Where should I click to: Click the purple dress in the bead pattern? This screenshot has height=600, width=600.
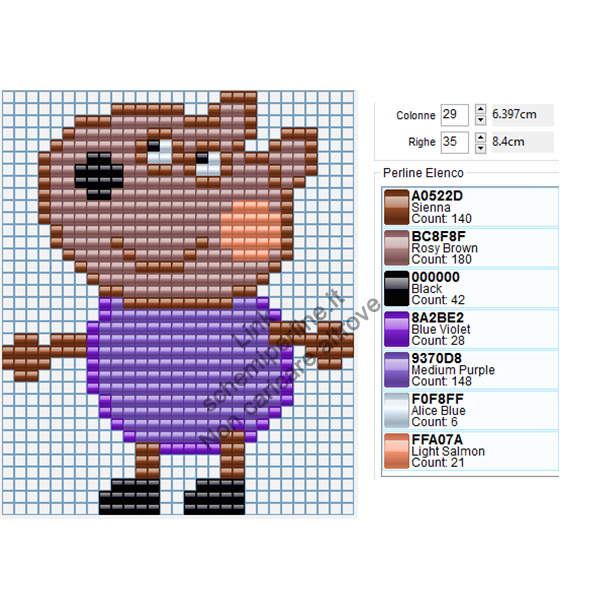pos(190,371)
